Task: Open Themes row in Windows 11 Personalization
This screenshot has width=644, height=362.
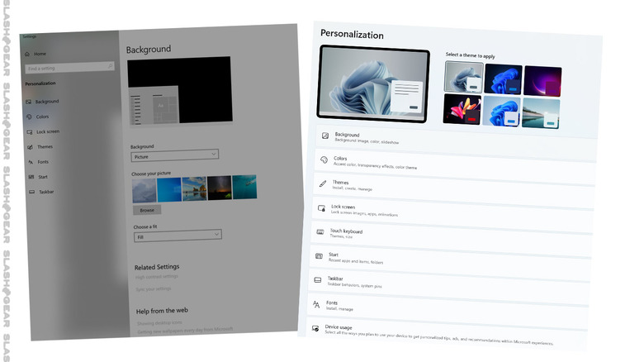Action: (454, 191)
